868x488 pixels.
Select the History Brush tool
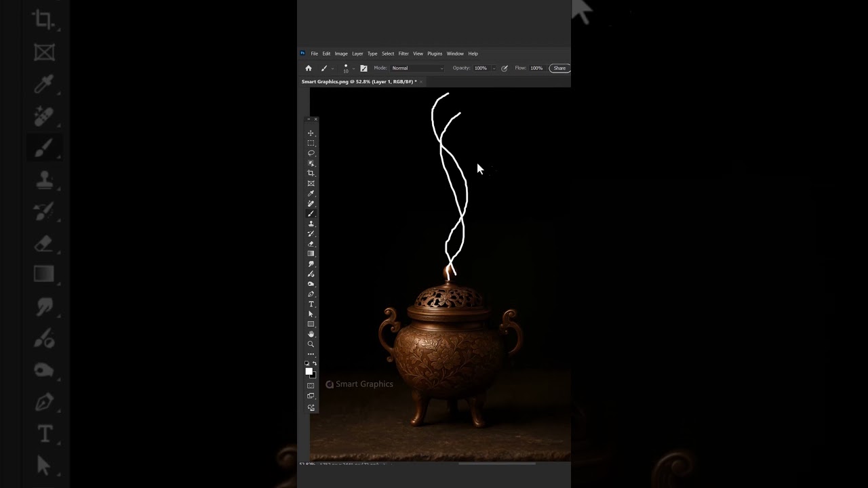click(311, 234)
